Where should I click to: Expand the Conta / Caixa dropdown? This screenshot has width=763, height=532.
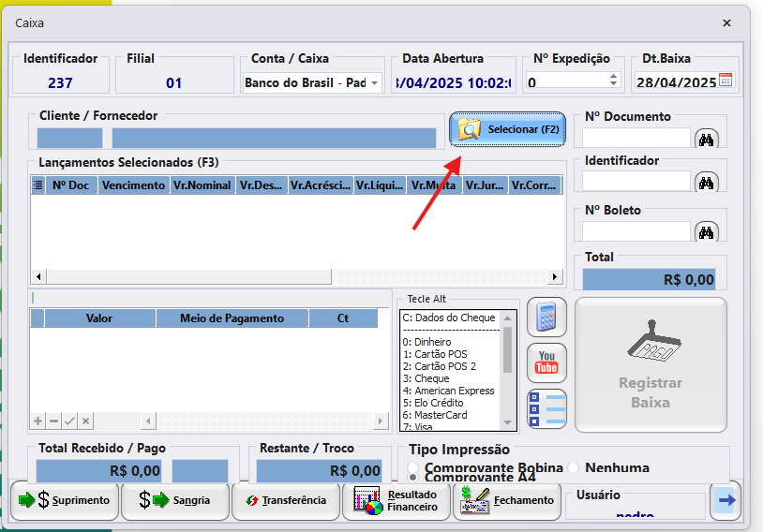click(374, 83)
